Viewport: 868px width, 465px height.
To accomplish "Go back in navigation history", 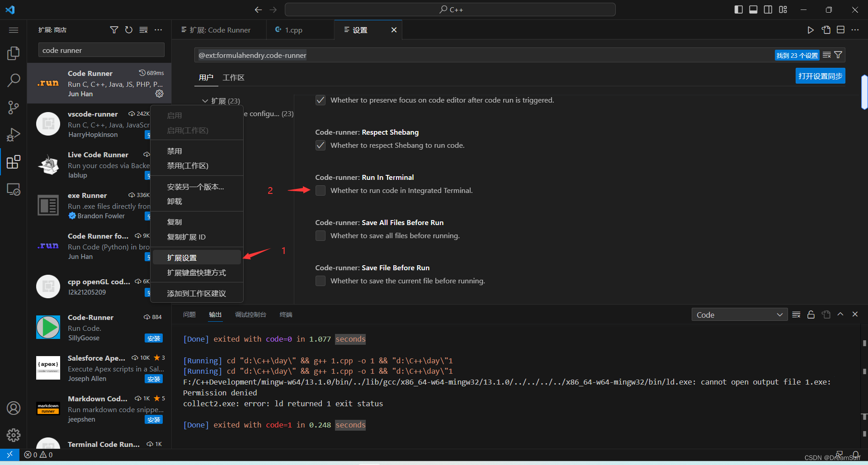I will [258, 9].
